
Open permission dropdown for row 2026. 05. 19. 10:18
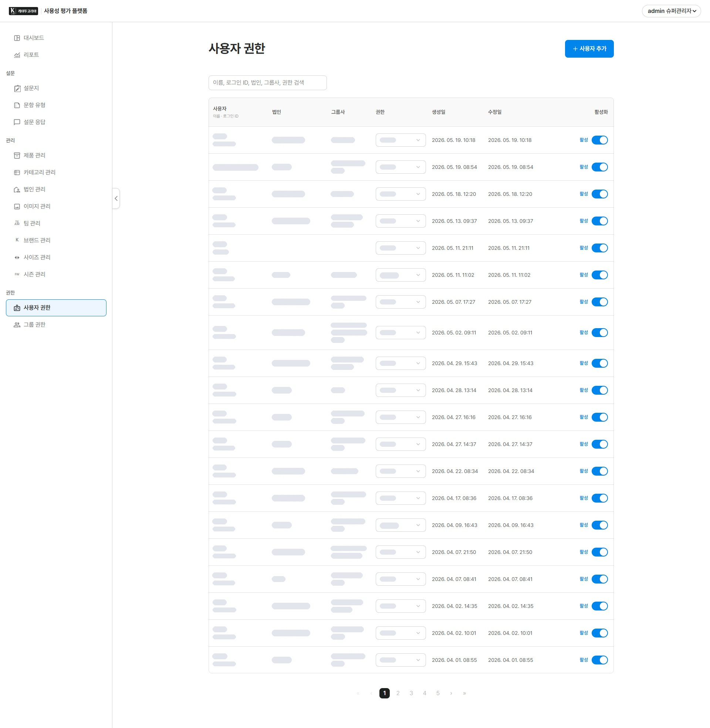pos(400,140)
